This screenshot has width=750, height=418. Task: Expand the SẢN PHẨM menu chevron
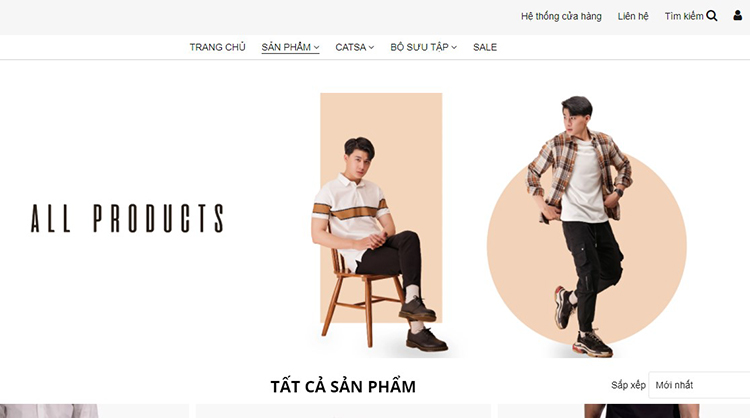point(316,47)
